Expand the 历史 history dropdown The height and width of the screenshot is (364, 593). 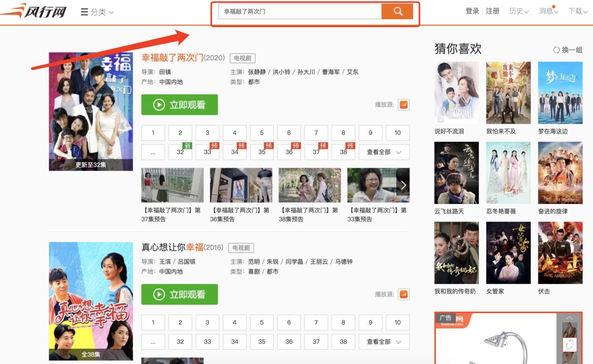(519, 11)
